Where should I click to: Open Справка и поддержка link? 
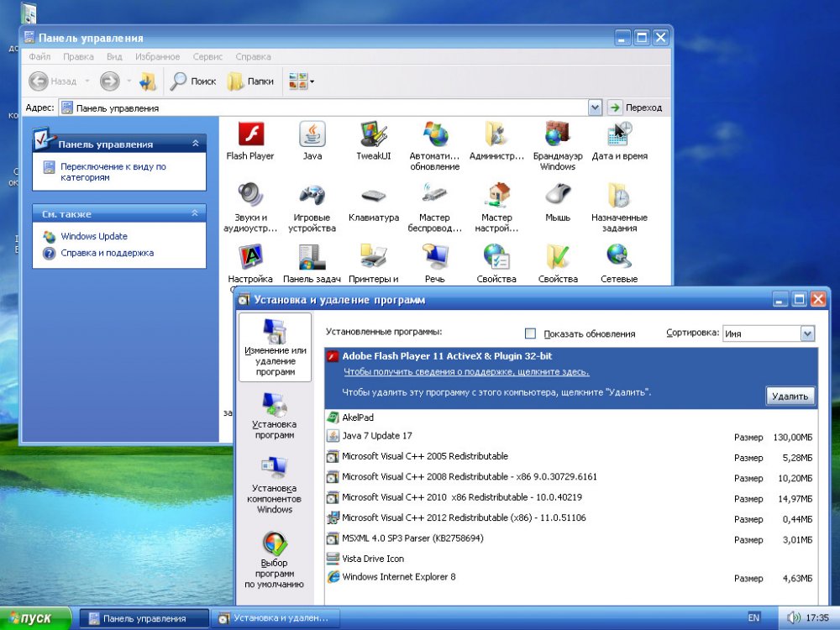point(108,253)
